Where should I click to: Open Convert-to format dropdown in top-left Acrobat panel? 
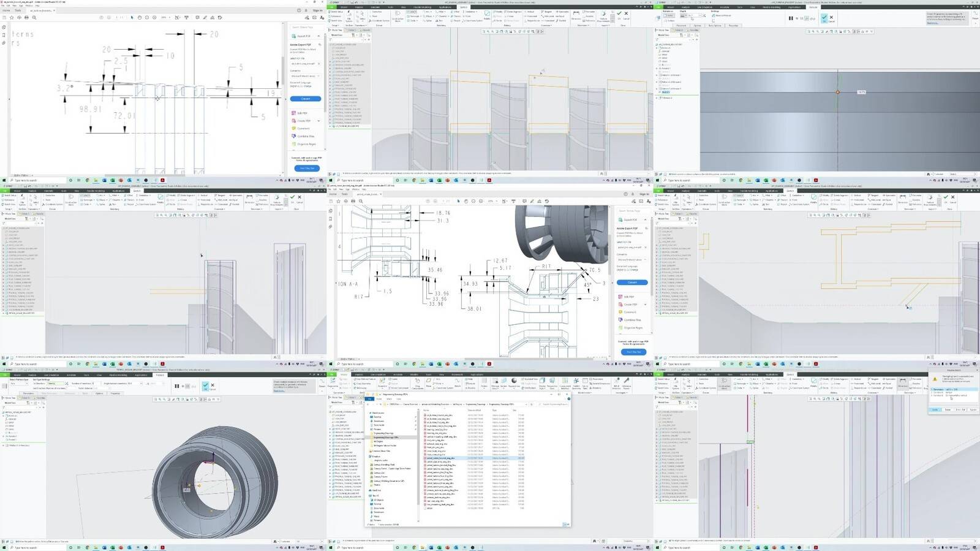coord(305,76)
